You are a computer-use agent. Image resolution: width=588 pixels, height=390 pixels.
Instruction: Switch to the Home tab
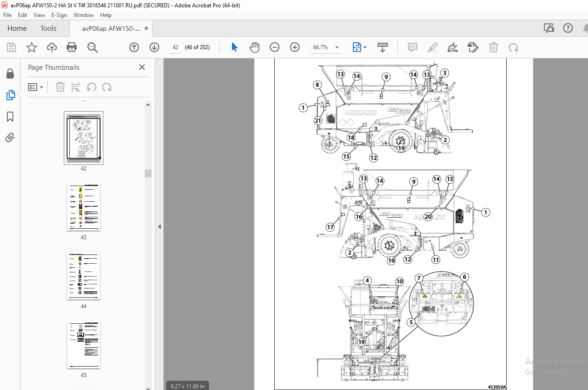pos(17,28)
